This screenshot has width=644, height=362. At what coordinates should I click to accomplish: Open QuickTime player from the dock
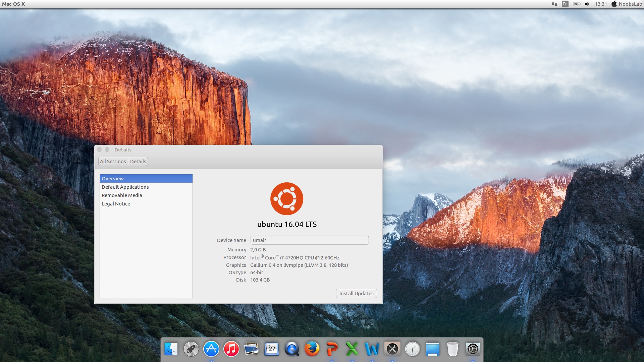click(292, 349)
